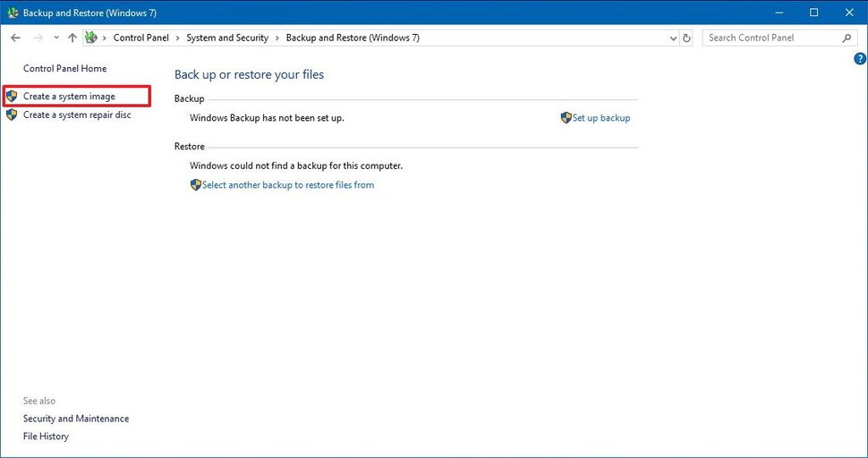This screenshot has width=868, height=458.
Task: Open Control Panel breadcrumb
Action: pos(141,38)
